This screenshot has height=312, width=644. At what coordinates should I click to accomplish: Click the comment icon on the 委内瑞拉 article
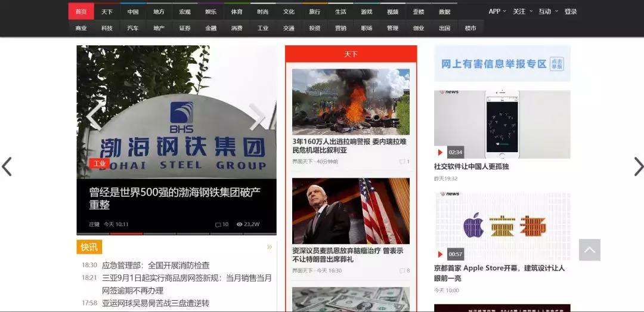(x=402, y=162)
